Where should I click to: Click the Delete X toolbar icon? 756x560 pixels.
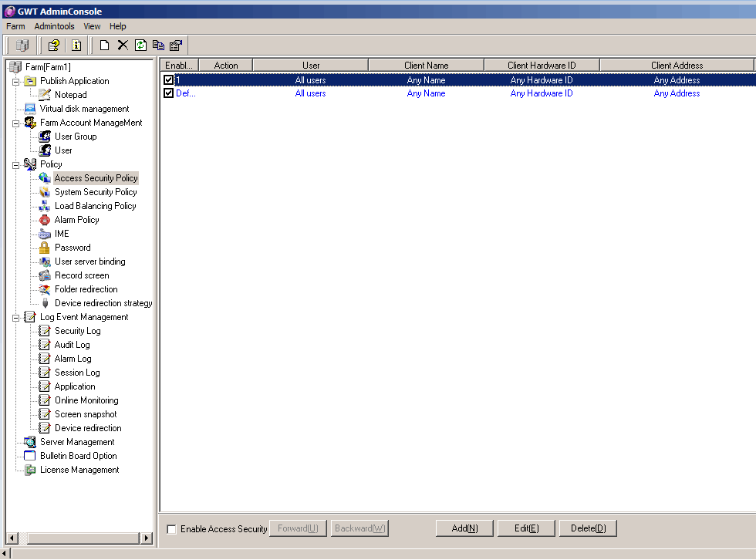(x=123, y=46)
